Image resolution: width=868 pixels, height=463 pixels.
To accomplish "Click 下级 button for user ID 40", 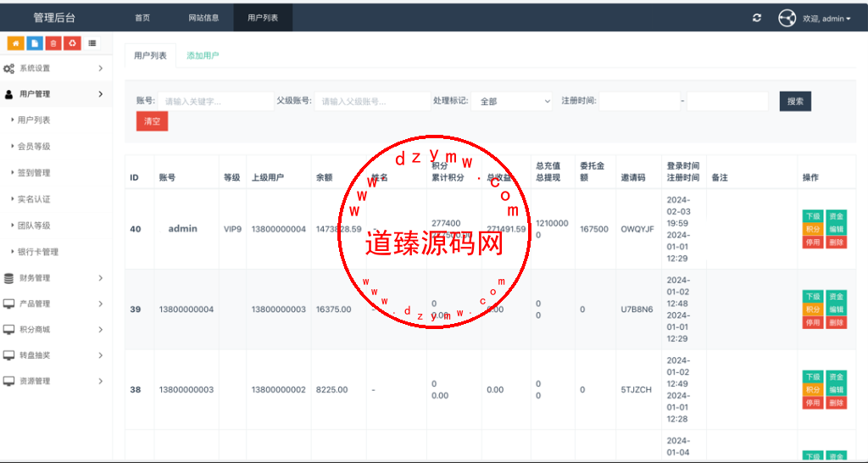I will (x=813, y=216).
